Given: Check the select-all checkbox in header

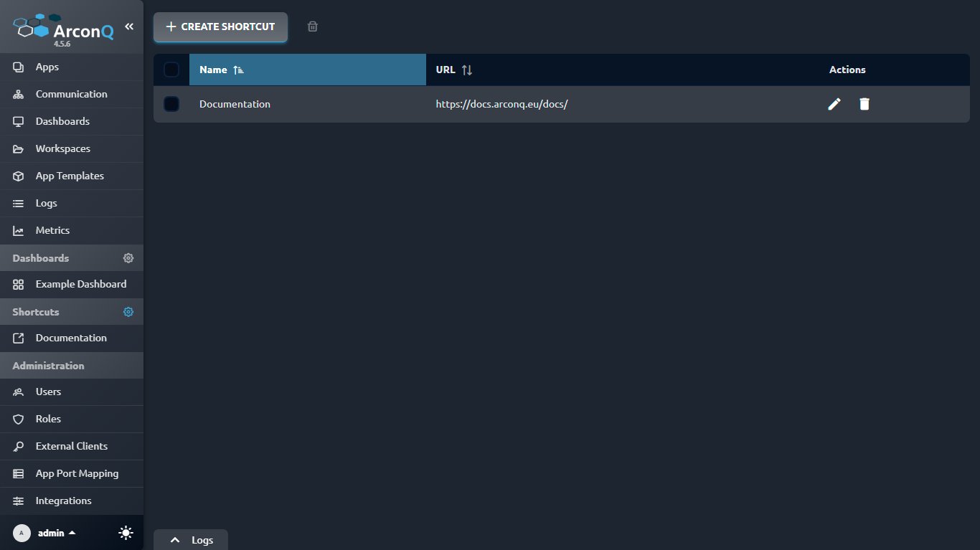Looking at the screenshot, I should coord(171,70).
